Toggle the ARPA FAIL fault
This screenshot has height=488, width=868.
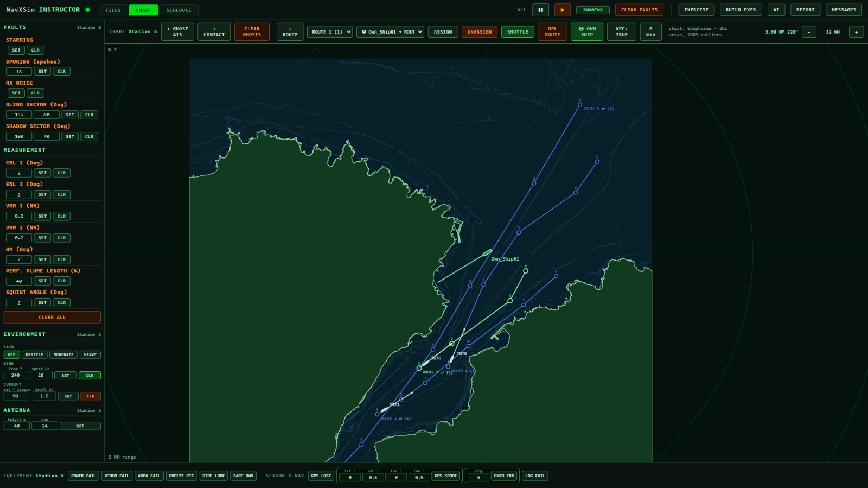coord(149,476)
